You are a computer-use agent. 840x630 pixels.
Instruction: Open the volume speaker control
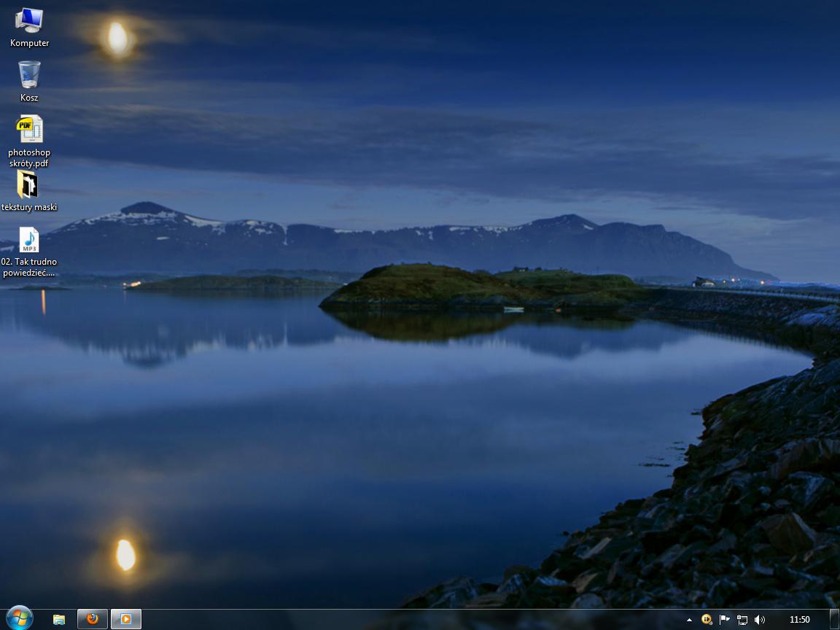coord(760,619)
